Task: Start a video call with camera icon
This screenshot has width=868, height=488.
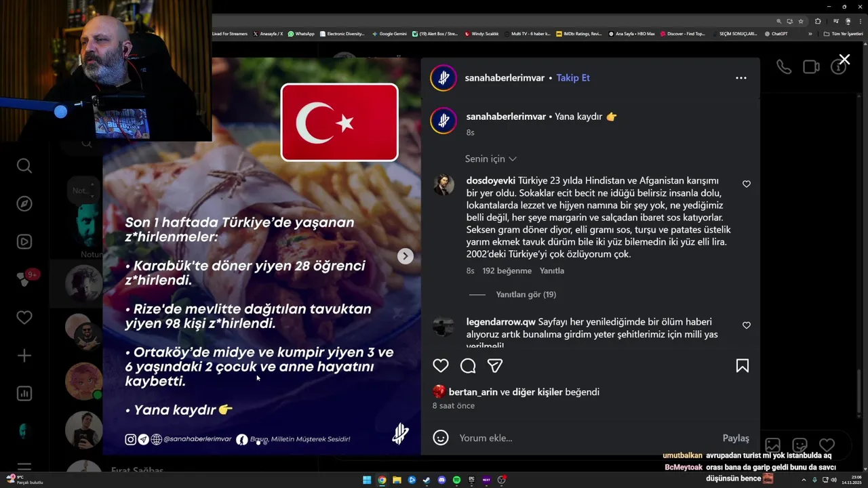Action: [811, 67]
